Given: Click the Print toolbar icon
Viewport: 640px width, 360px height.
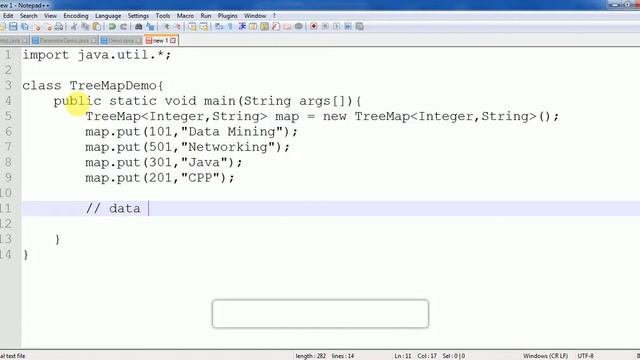Looking at the screenshot, I should (x=59, y=27).
